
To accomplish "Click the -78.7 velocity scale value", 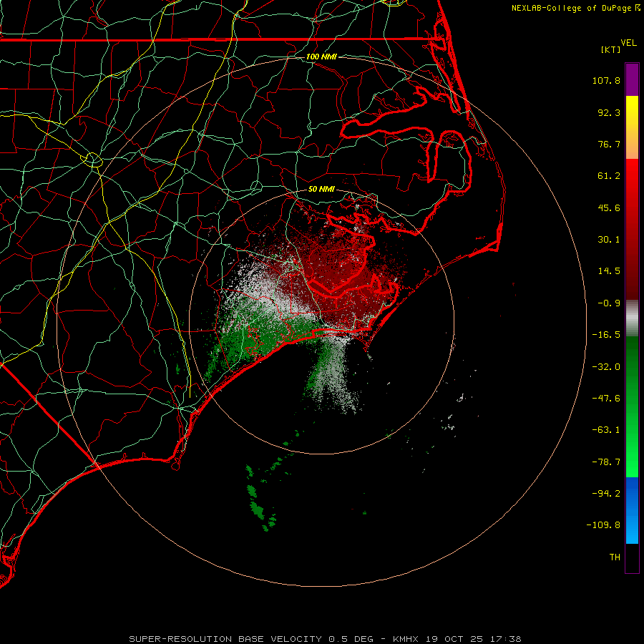I will coord(606,462).
